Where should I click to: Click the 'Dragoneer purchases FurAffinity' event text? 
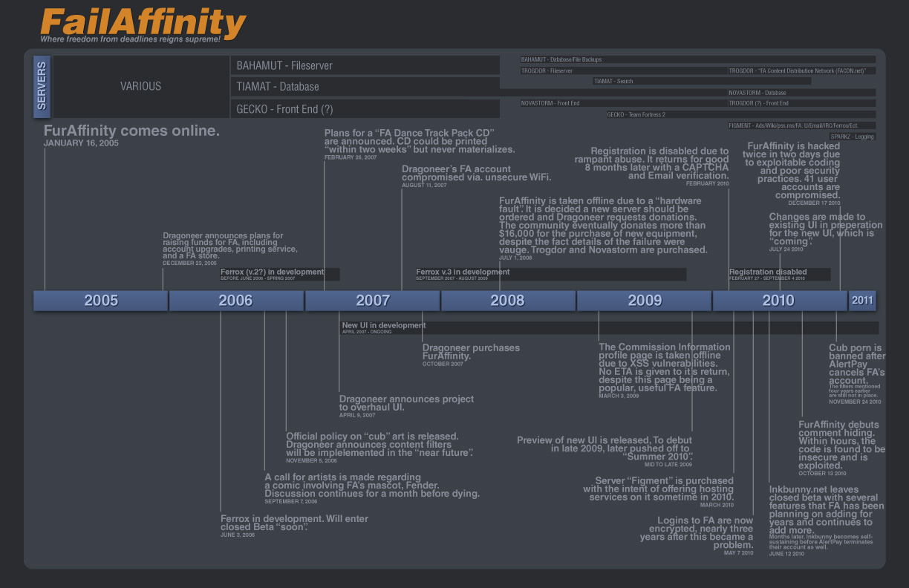(471, 352)
